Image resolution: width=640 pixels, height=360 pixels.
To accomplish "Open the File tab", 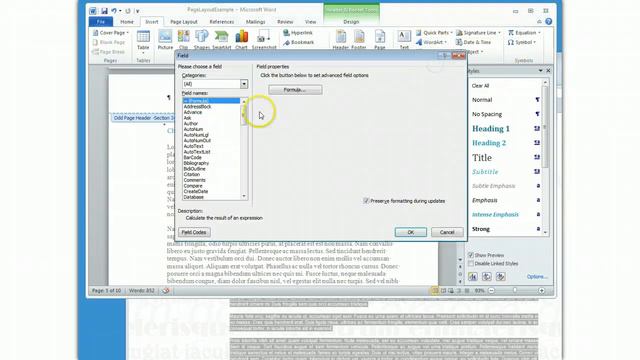I will pos(101,22).
